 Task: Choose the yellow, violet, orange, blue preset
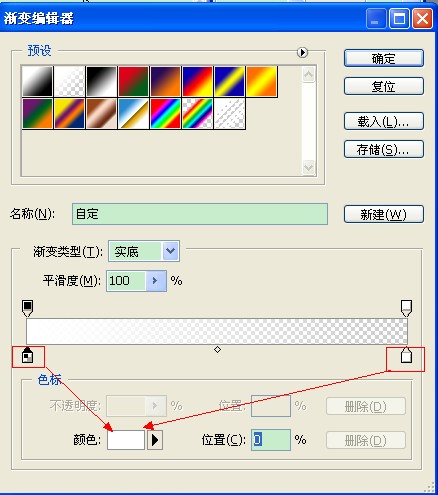69,113
